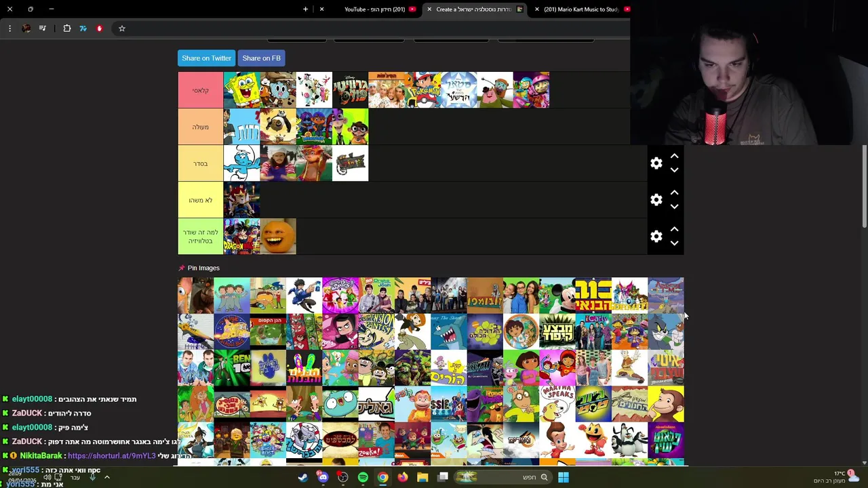Select the Ninja Turtles thumbnail
This screenshot has width=868, height=488.
click(412, 368)
